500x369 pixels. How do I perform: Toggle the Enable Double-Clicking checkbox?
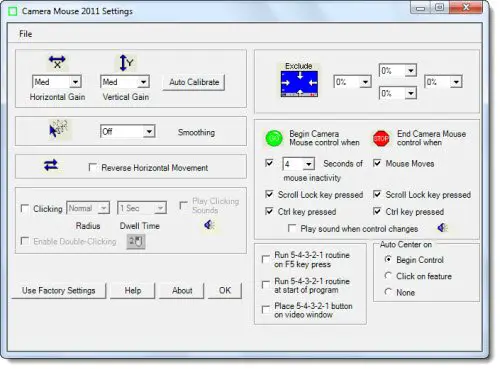(25, 241)
